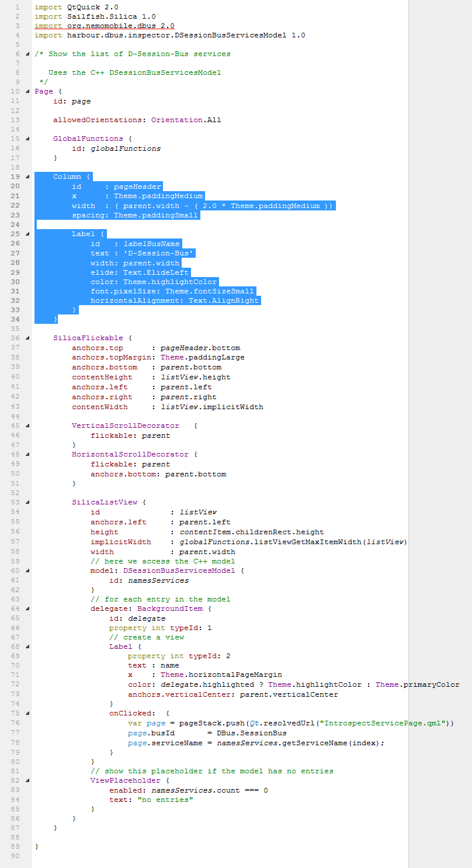
Task: Click the "no entries" string
Action: [x=165, y=800]
